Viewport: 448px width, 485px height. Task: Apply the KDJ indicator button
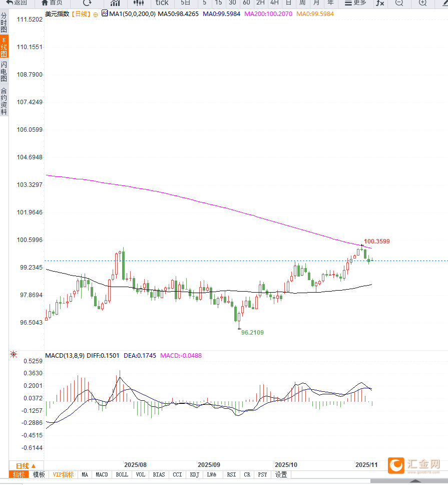[x=195, y=474]
